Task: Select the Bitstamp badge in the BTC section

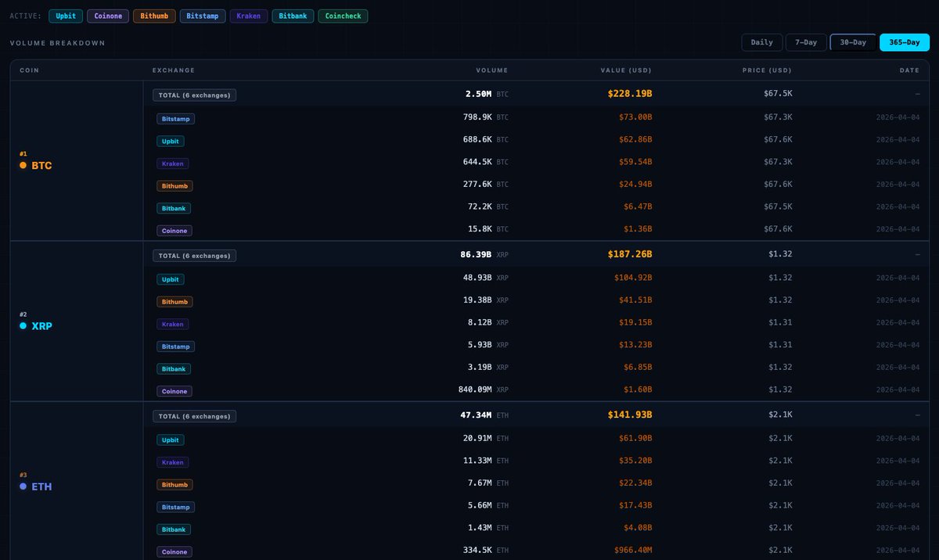Action: click(175, 118)
